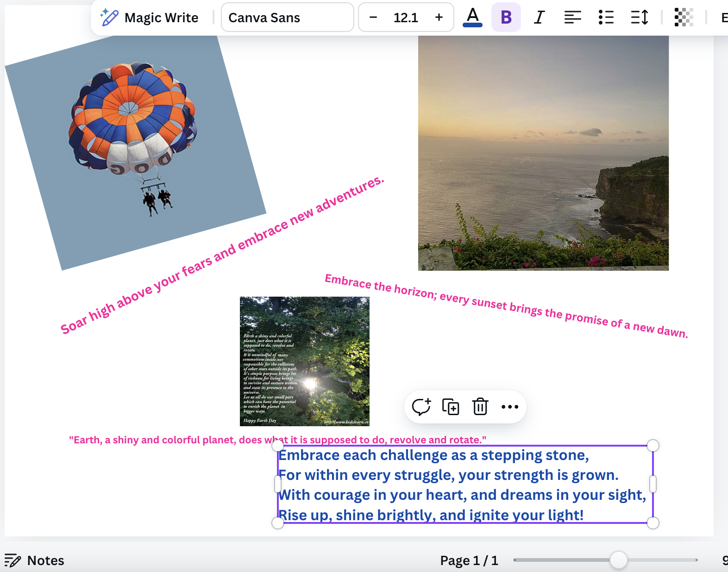The height and width of the screenshot is (572, 728).
Task: Open the text color picker
Action: (472, 18)
